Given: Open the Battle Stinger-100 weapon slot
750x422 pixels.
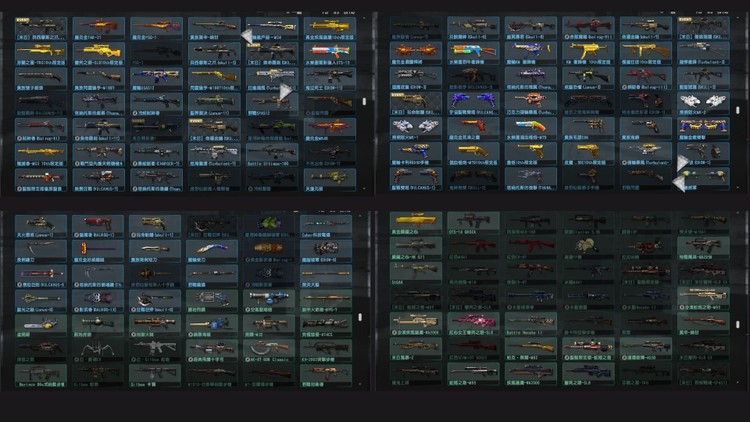Looking at the screenshot, I should click(x=272, y=155).
